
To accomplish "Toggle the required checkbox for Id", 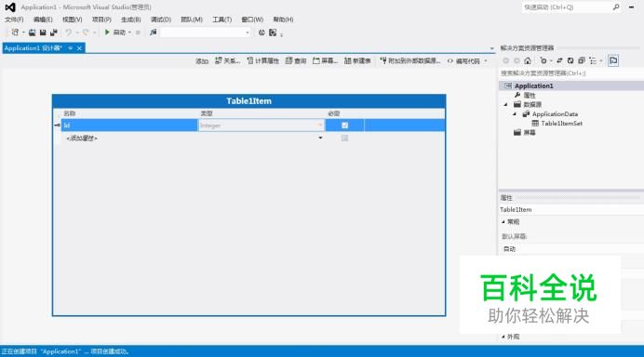I will pos(344,126).
